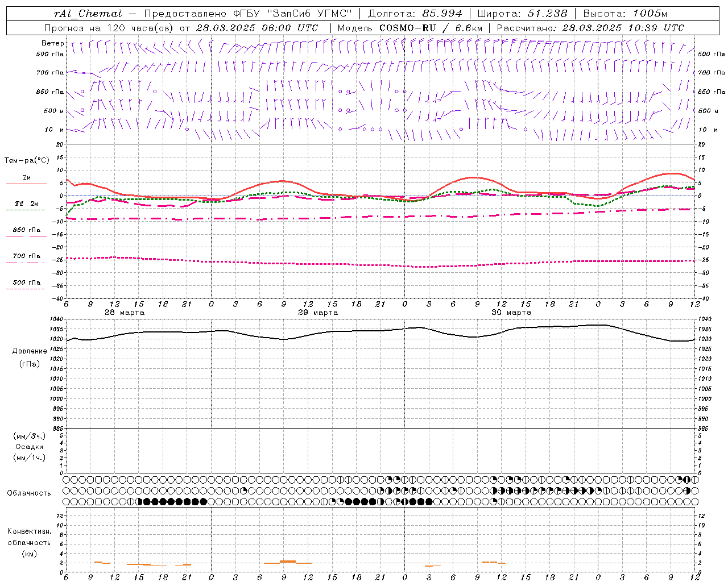Click the Давление panel label
This screenshot has height=582, width=728.
point(30,351)
